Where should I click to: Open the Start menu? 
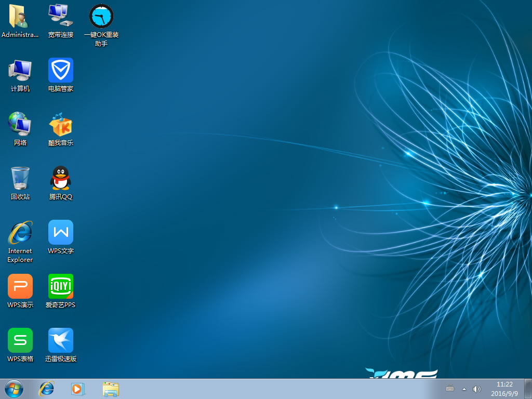click(13, 389)
